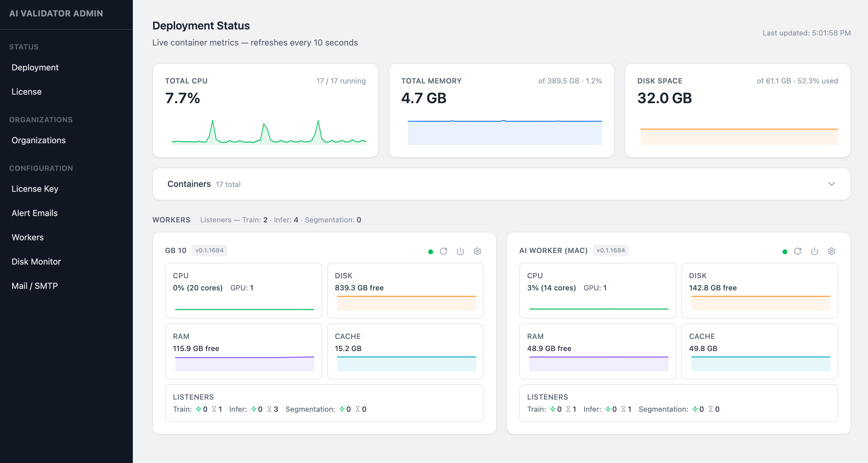Click 'Live container metrics' refresh subtitle
The image size is (868, 463).
point(255,42)
